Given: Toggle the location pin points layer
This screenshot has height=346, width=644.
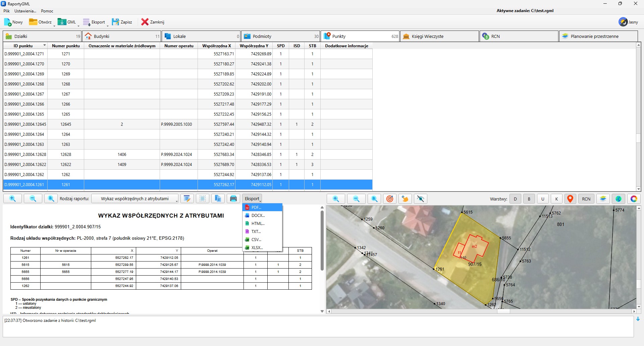Looking at the screenshot, I should coord(570,199).
